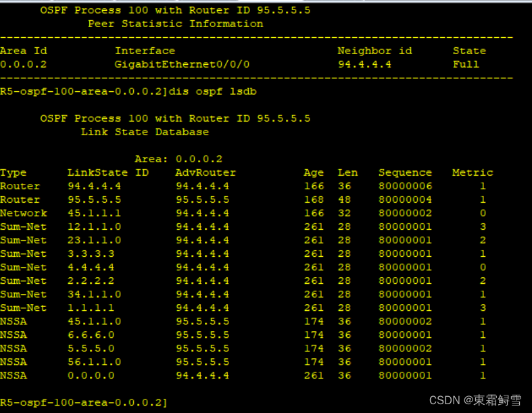Click sequence number 80000006
Image resolution: width=532 pixels, height=413 pixels.
pos(405,187)
